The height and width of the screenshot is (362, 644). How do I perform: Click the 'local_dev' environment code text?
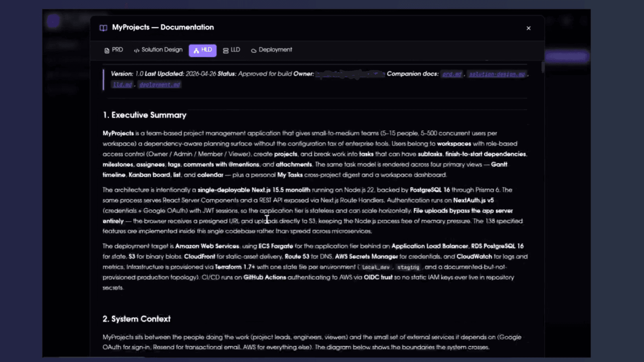(x=376, y=268)
